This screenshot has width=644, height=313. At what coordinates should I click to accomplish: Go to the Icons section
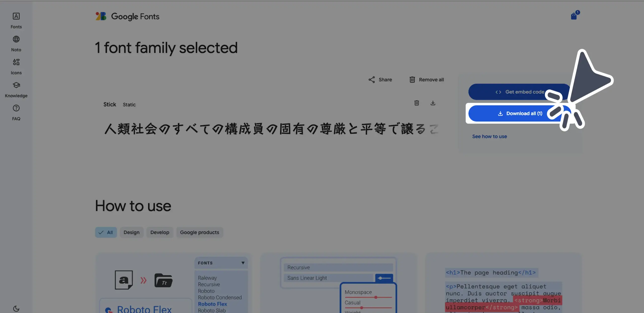tap(16, 67)
